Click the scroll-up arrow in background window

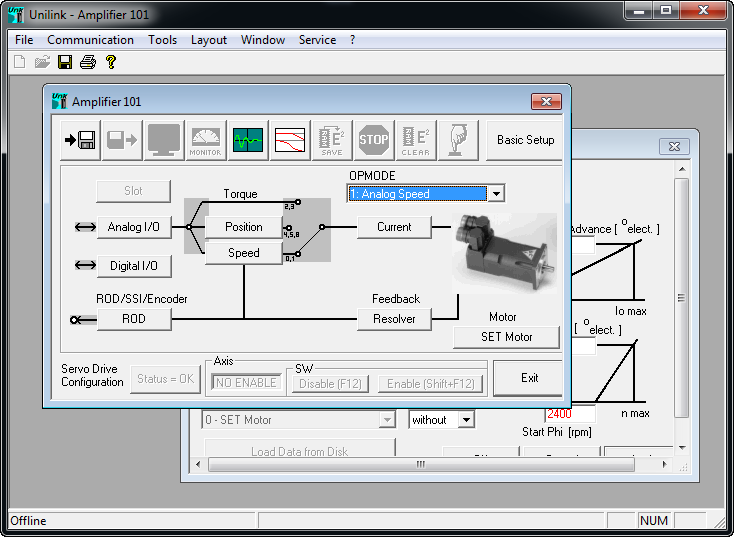coord(682,169)
